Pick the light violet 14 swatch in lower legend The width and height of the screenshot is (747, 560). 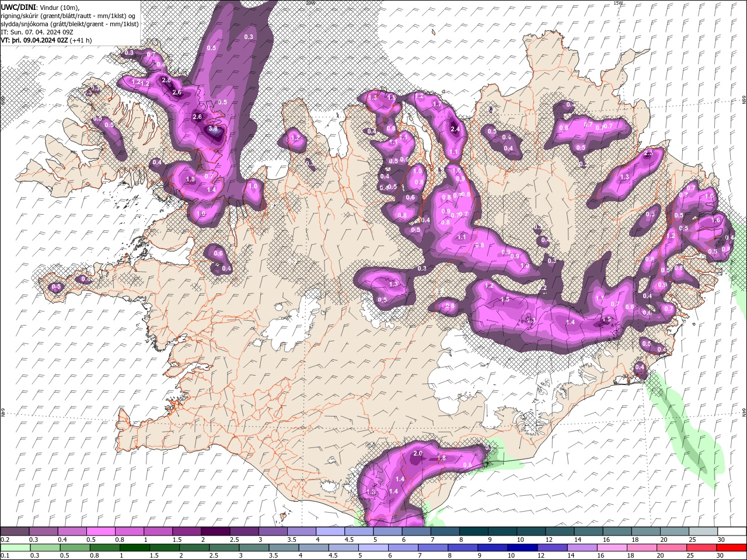[x=582, y=548]
